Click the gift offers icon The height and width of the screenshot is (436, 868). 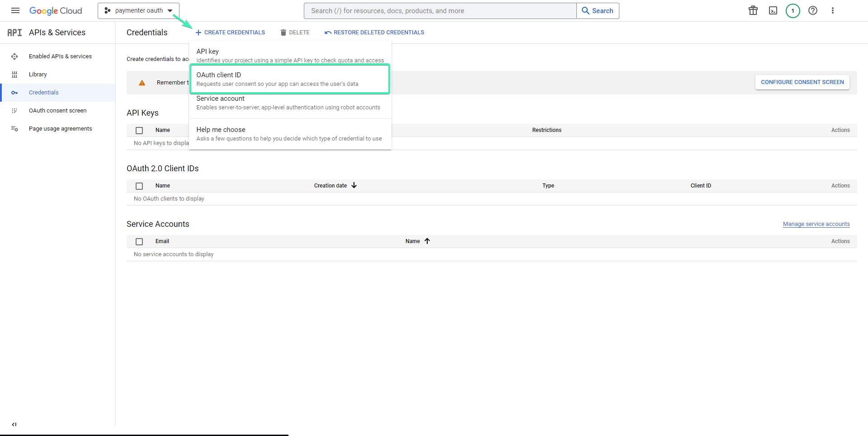click(753, 10)
